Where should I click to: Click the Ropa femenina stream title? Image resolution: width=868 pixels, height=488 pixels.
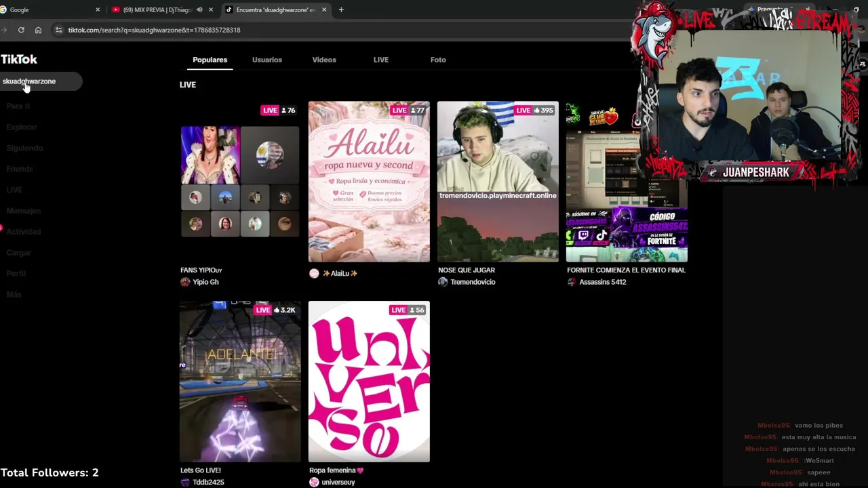click(336, 470)
